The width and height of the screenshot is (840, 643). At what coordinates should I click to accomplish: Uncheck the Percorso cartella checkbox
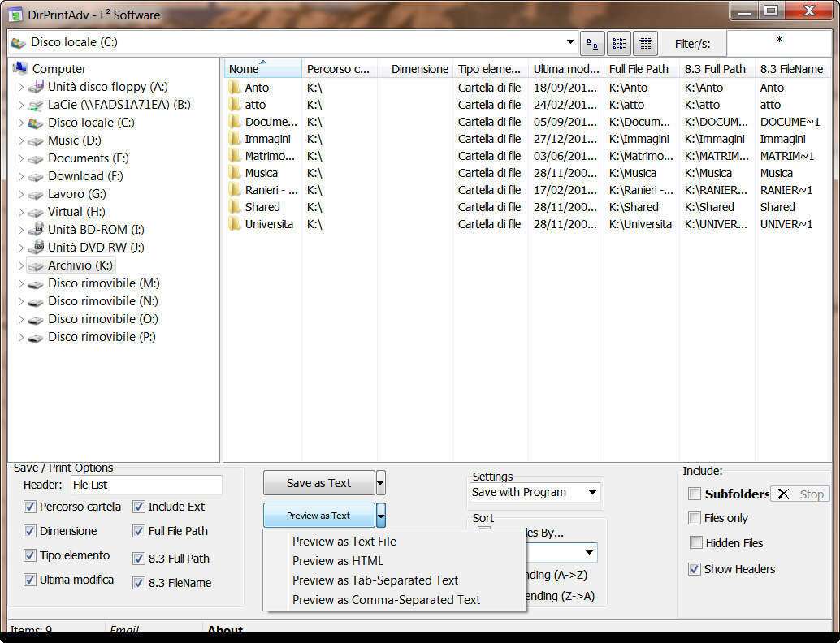[30, 507]
